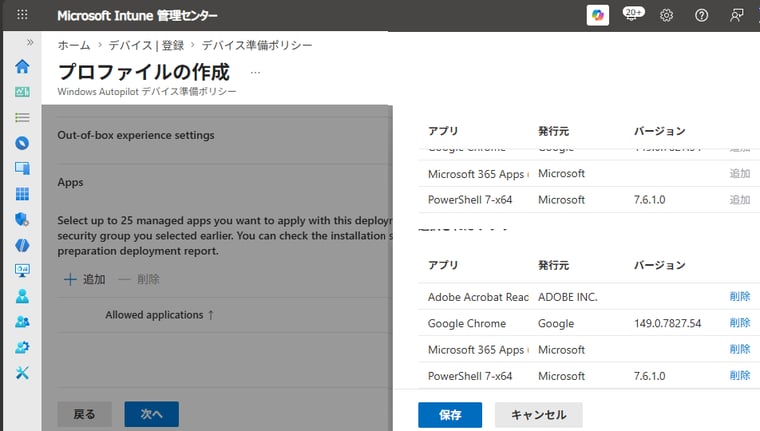Remove selected PowerShell 7-x64 via 削除
The image size is (760, 431).
[740, 375]
